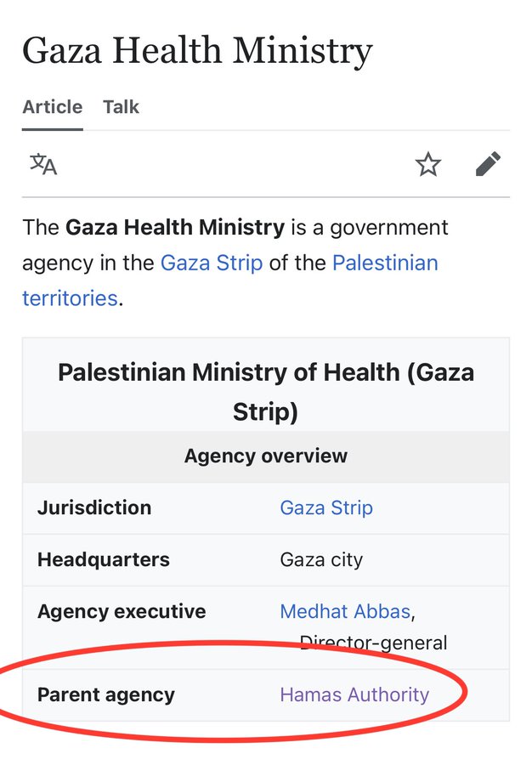The height and width of the screenshot is (765, 532).
Task: Click bold Gaza Health Ministry in intro
Action: pyautogui.click(x=175, y=228)
